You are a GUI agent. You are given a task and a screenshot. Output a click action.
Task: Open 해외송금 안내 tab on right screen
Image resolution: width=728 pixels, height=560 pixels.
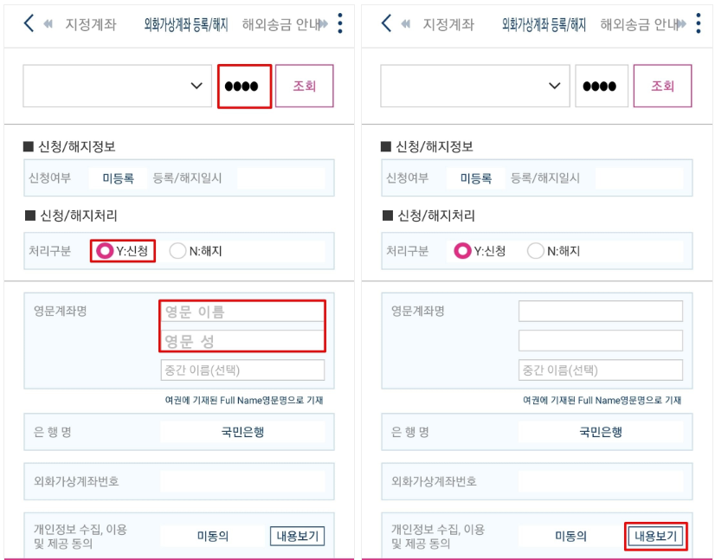click(639, 24)
